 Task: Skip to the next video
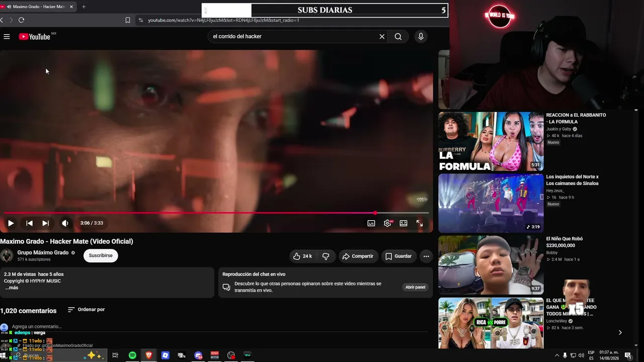tap(45, 223)
